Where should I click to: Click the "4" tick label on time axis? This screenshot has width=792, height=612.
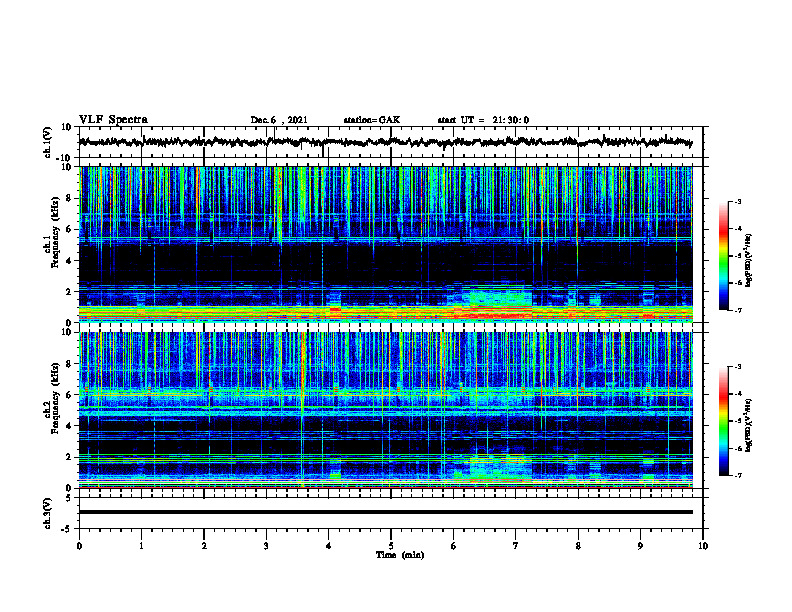pos(329,546)
